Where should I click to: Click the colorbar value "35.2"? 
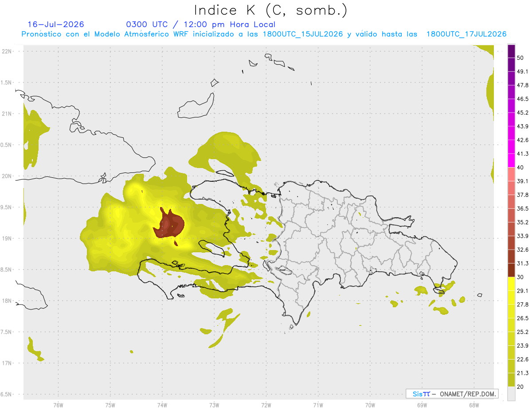523,223
